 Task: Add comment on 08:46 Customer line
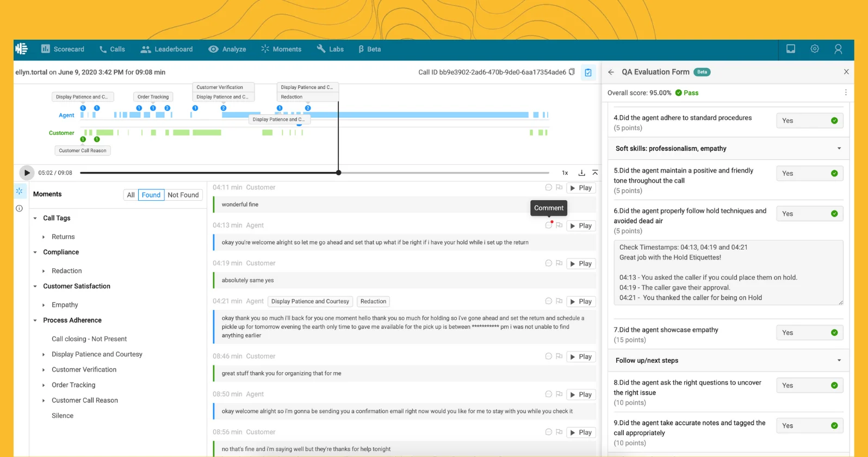(549, 356)
